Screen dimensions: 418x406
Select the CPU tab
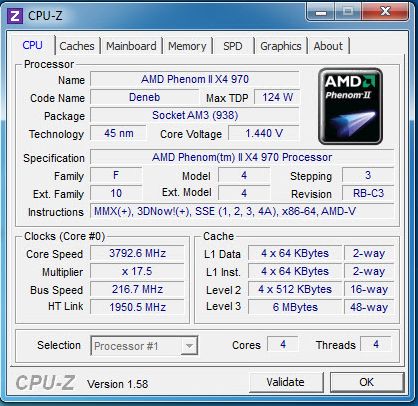(32, 45)
